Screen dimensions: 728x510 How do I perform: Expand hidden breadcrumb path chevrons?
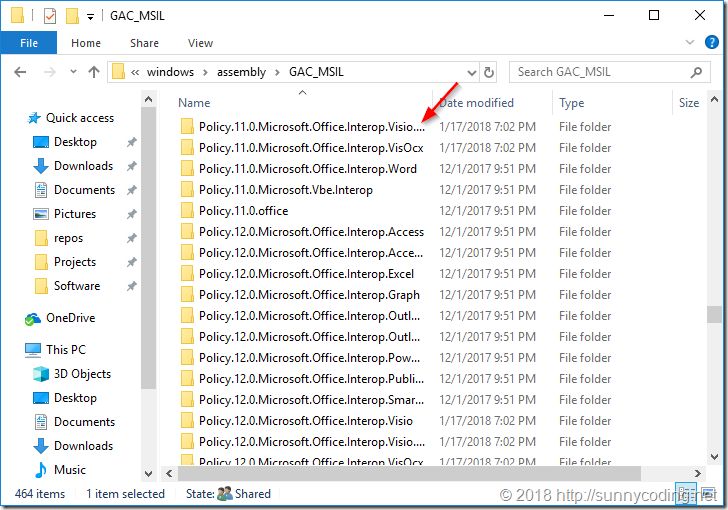(135, 72)
